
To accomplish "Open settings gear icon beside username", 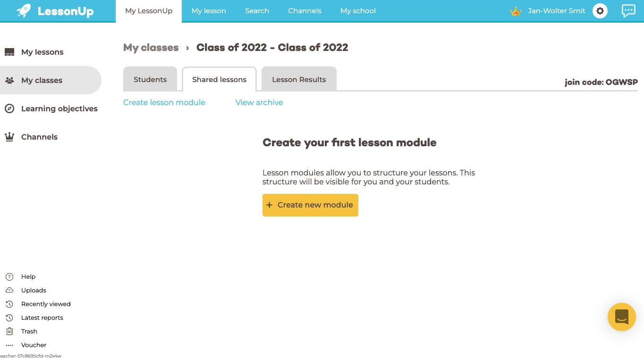I will pos(600,11).
